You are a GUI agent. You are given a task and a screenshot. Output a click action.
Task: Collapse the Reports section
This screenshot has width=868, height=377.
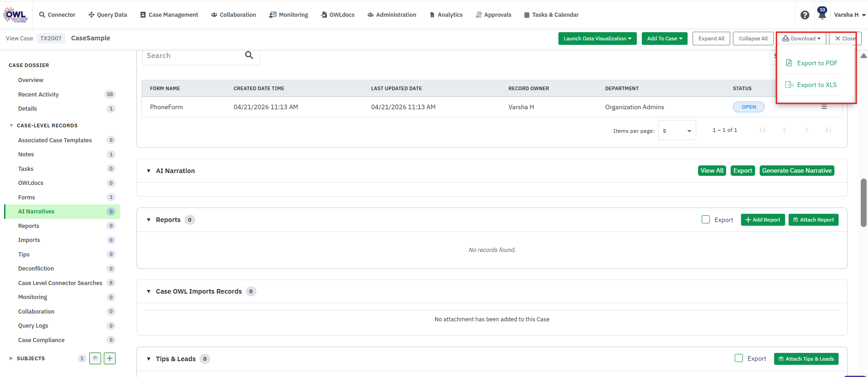pyautogui.click(x=149, y=220)
